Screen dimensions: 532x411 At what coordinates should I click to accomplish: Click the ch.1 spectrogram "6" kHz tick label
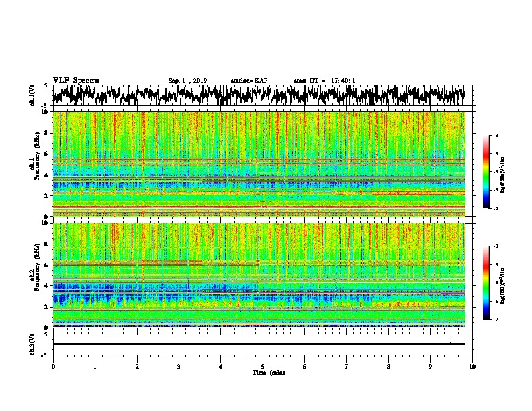tap(47, 154)
